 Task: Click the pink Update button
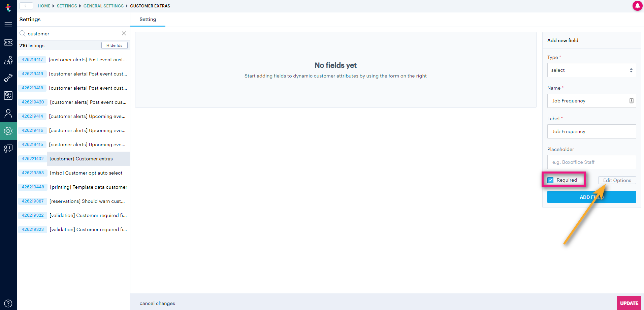coord(629,303)
